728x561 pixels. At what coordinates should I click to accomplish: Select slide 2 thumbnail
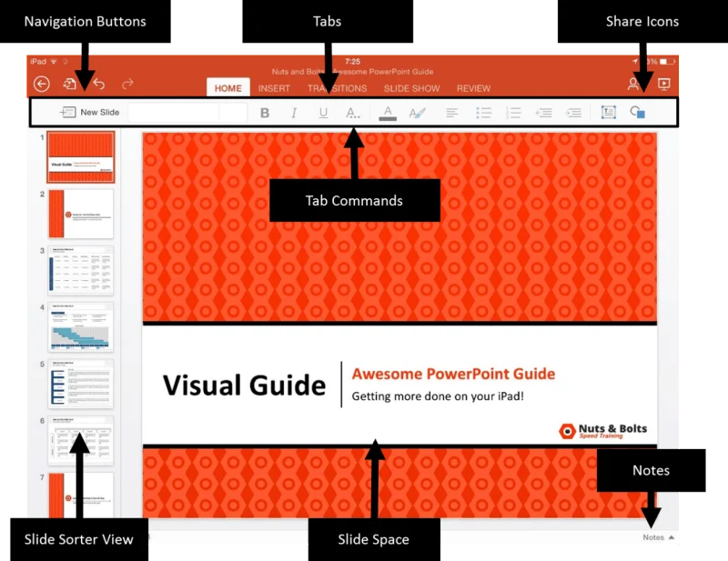coord(80,214)
